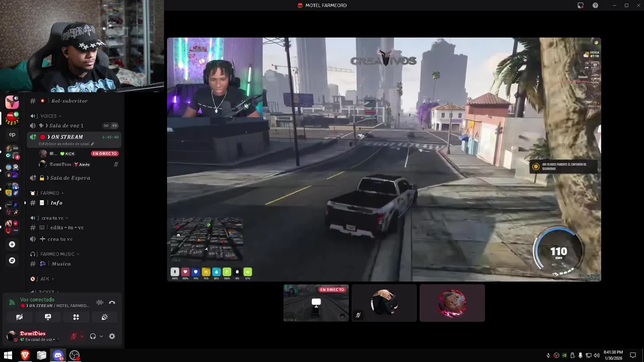
Task: Open the Discover servers compass icon
Action: tap(12, 260)
